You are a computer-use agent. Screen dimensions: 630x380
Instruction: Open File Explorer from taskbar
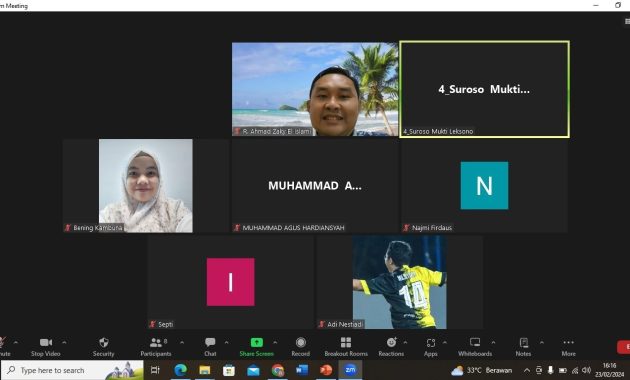[x=205, y=370]
